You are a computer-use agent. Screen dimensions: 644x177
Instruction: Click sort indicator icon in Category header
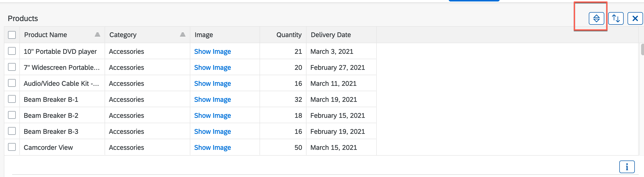[x=183, y=34]
